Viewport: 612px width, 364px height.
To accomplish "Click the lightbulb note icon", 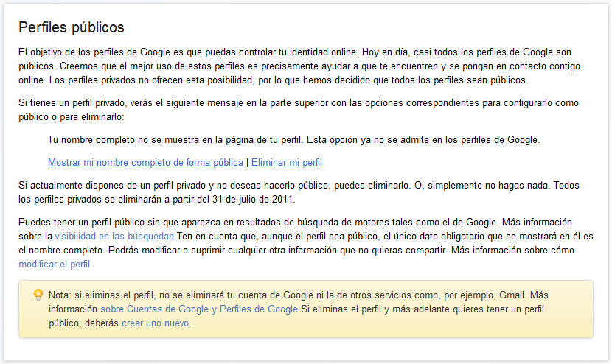I will pyautogui.click(x=38, y=295).
